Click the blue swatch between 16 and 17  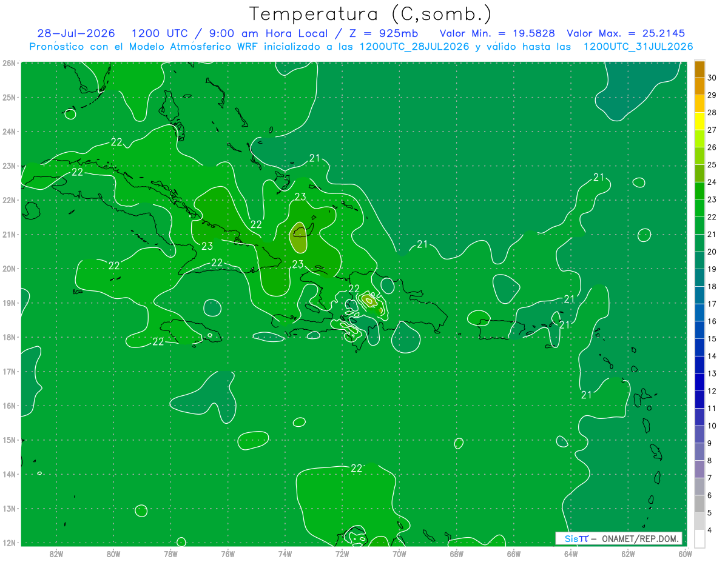pos(699,312)
